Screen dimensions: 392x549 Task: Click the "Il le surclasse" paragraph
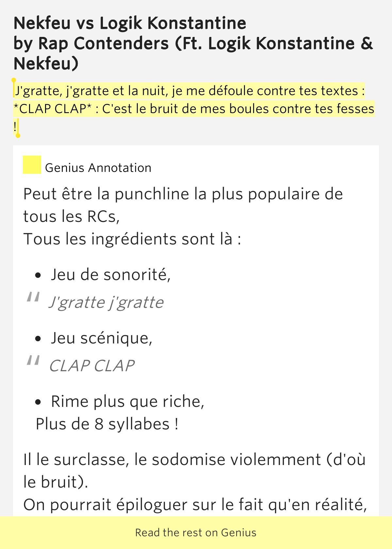(x=194, y=460)
